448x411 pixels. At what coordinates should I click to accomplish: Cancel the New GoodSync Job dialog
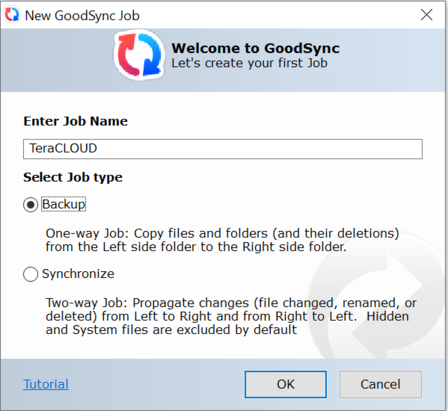(x=380, y=384)
